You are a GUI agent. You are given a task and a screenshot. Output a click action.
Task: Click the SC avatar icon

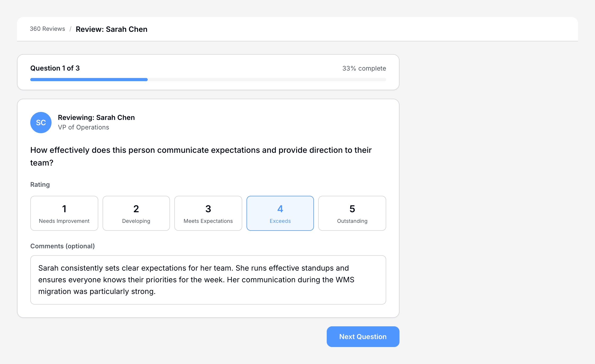(x=41, y=123)
